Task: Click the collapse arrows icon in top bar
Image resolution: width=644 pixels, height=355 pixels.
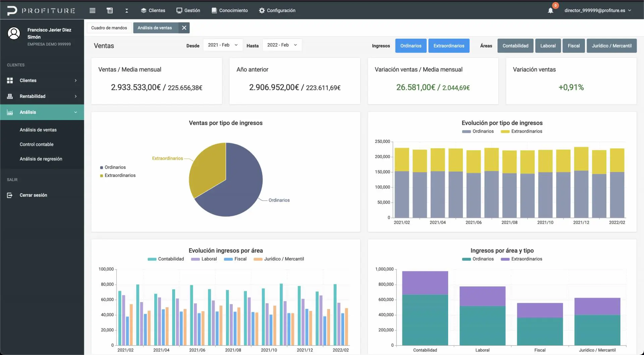Action: click(x=126, y=10)
